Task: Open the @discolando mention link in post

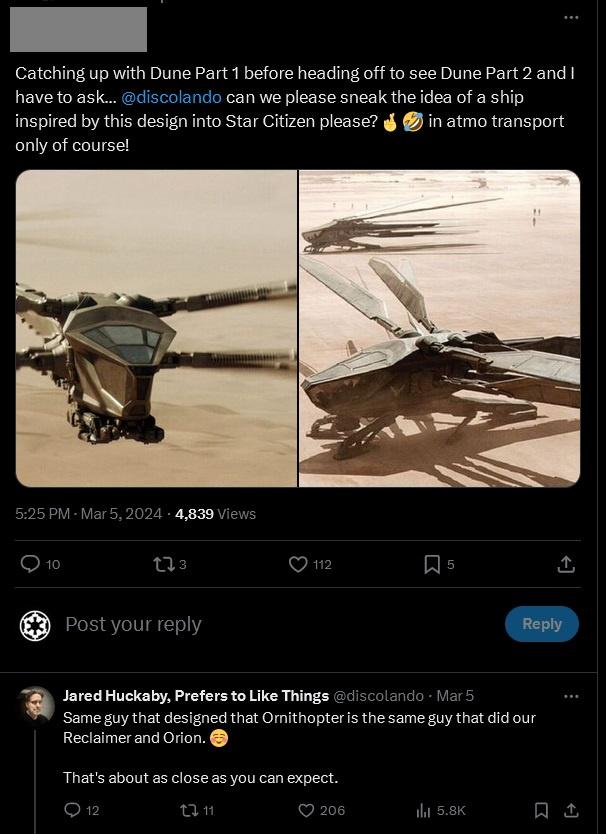Action: click(171, 97)
